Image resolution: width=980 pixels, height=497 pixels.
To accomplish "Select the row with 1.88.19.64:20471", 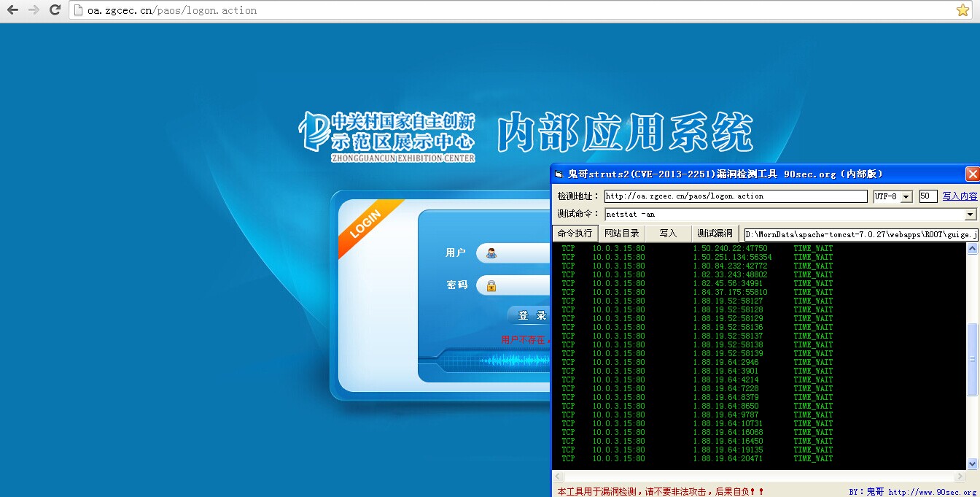I will 697,458.
